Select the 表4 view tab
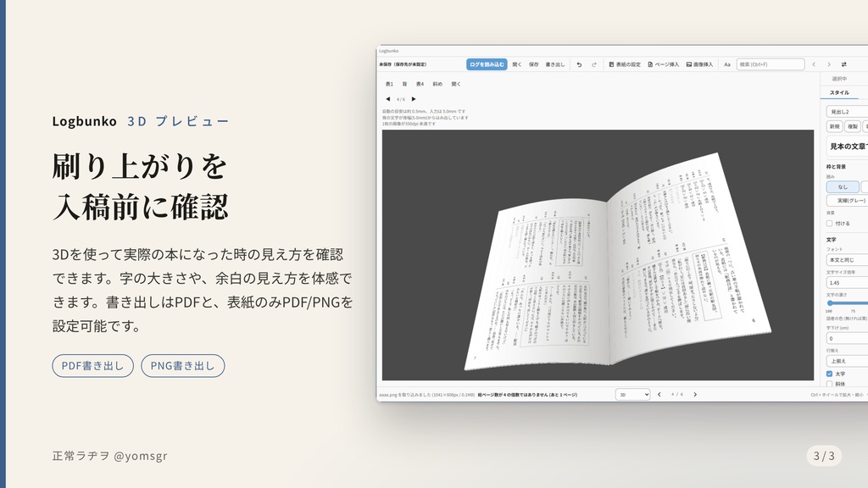 [x=420, y=84]
